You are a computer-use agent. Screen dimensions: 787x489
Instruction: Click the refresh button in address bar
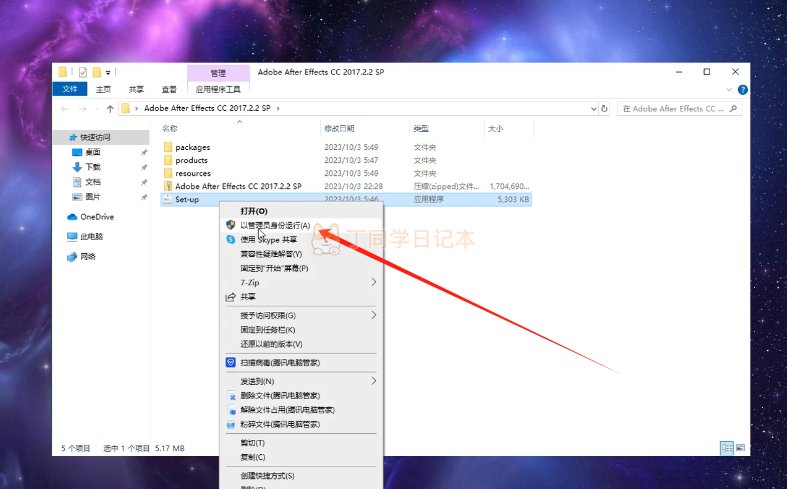click(x=604, y=108)
